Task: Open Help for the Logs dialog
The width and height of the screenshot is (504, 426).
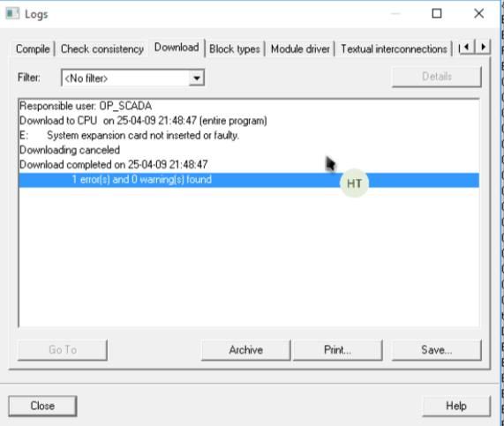Action: click(456, 406)
